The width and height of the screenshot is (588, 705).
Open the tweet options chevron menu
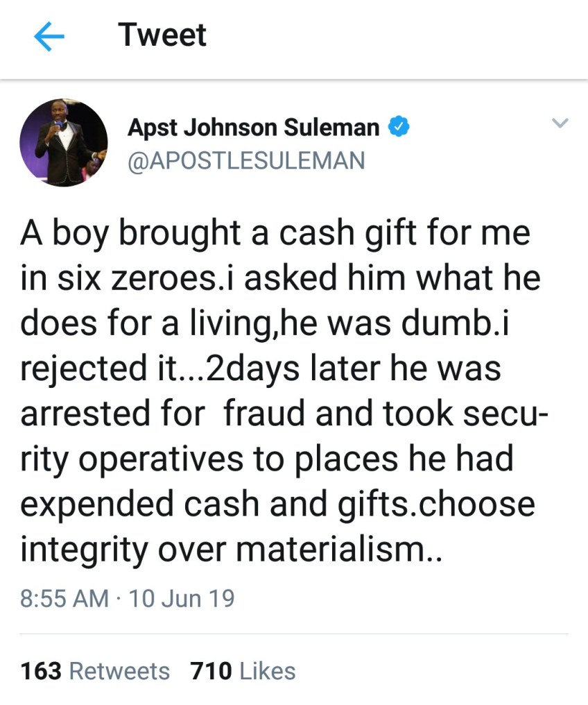tap(560, 123)
